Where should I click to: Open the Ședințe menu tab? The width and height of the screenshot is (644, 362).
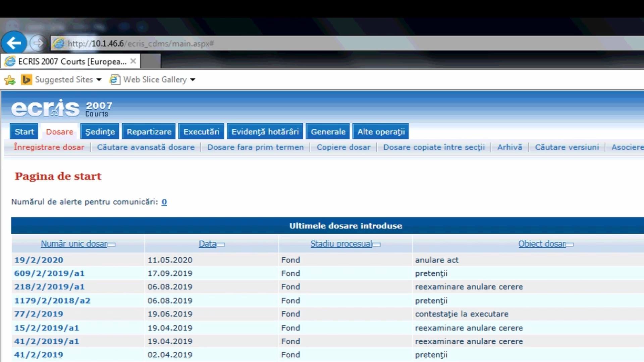tap(100, 132)
